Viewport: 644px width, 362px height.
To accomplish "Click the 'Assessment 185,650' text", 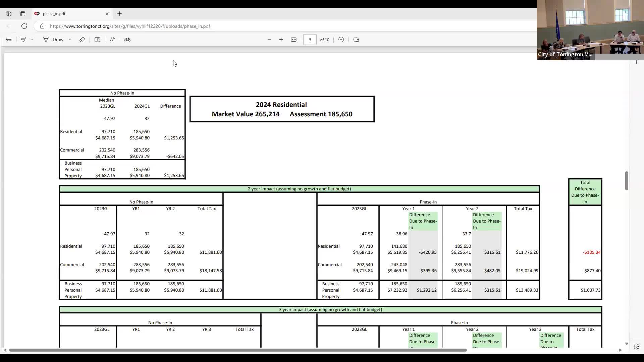I will [x=321, y=114].
